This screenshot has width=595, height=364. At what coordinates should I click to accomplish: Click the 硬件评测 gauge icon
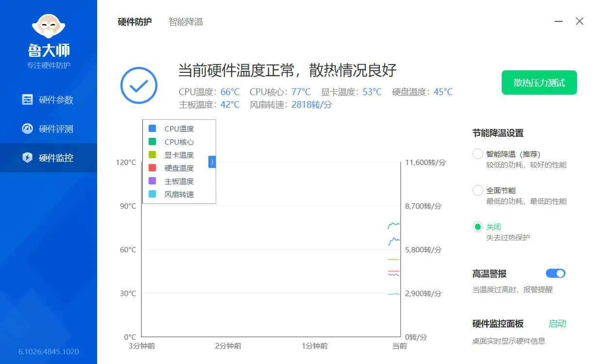(x=28, y=129)
